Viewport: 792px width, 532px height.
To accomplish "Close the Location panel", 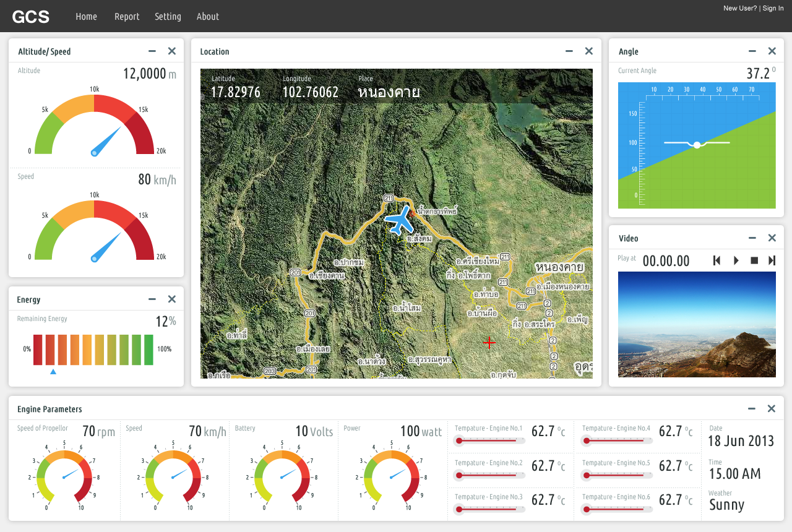I will tap(589, 51).
